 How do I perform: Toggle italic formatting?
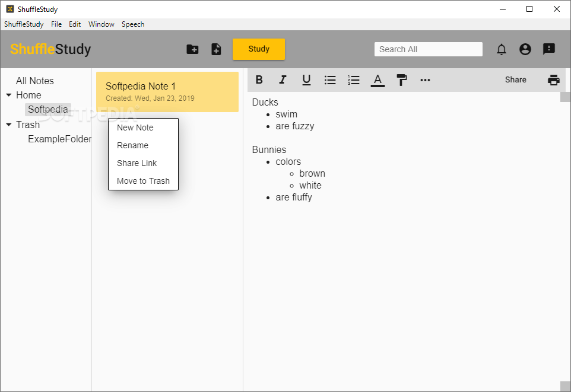(x=283, y=79)
